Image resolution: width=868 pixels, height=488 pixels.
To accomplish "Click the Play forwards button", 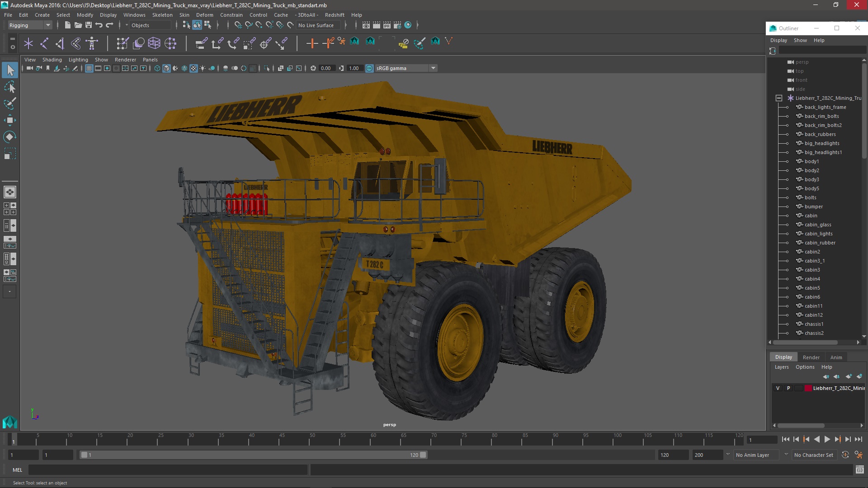I will 827,439.
